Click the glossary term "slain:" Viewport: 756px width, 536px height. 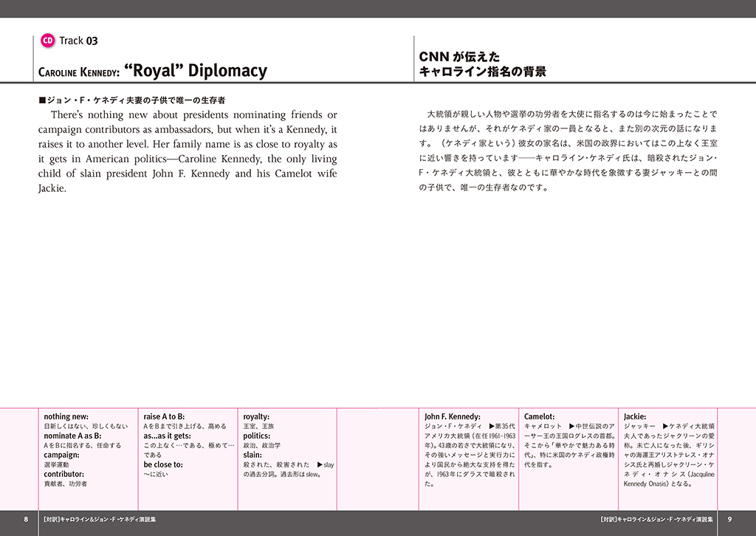(x=252, y=455)
